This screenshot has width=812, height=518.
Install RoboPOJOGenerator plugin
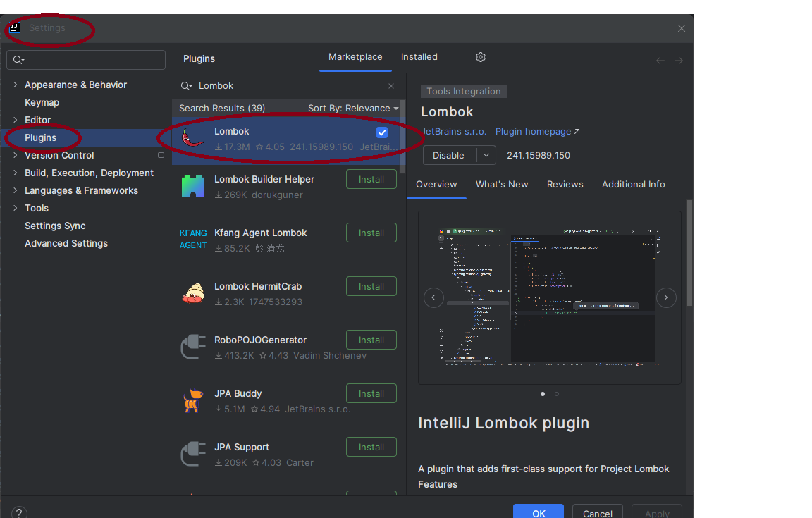pyautogui.click(x=371, y=340)
